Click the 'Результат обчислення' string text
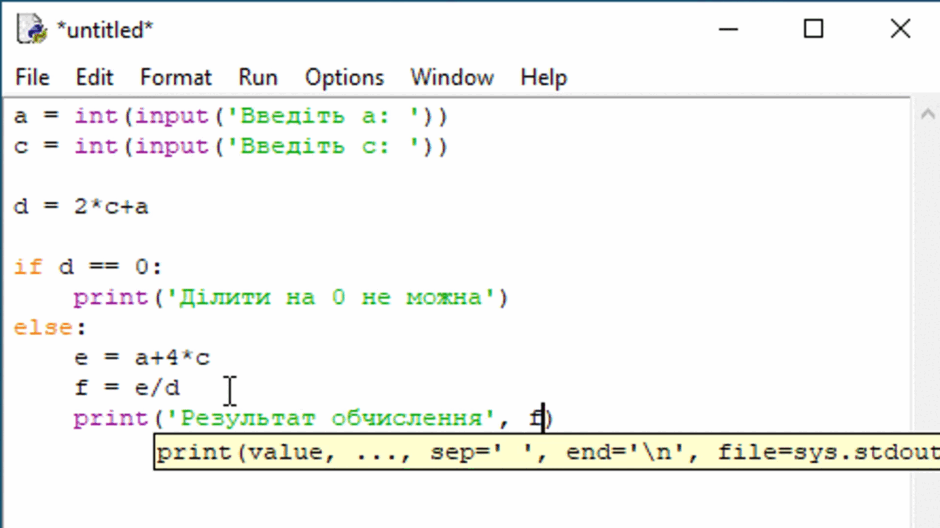This screenshot has width=940, height=528. [332, 418]
